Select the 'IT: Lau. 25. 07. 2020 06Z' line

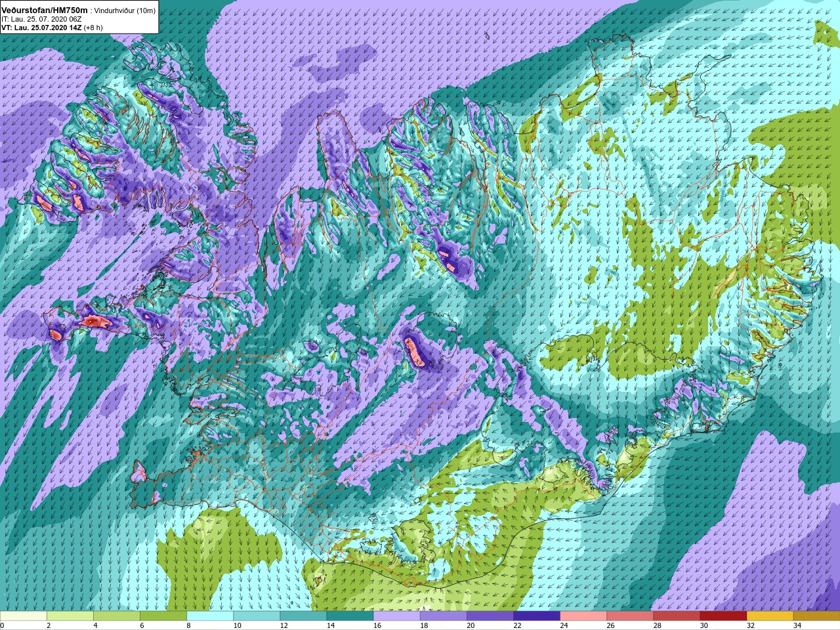tap(41, 20)
